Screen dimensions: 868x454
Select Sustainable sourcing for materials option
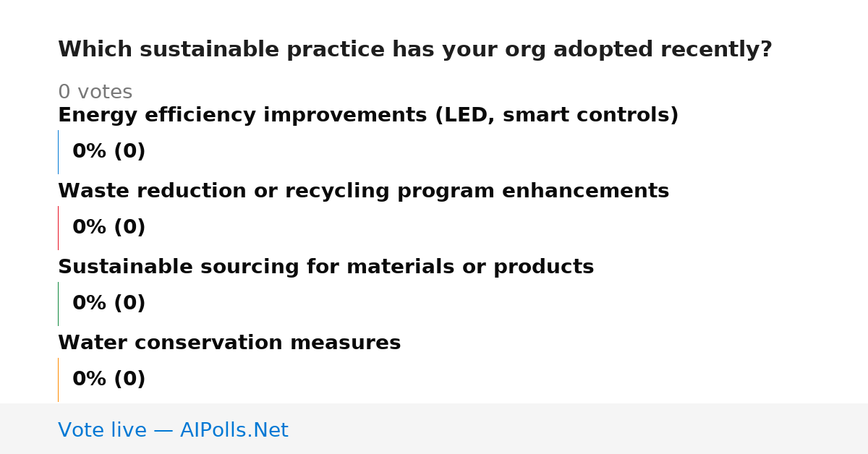pyautogui.click(x=325, y=267)
